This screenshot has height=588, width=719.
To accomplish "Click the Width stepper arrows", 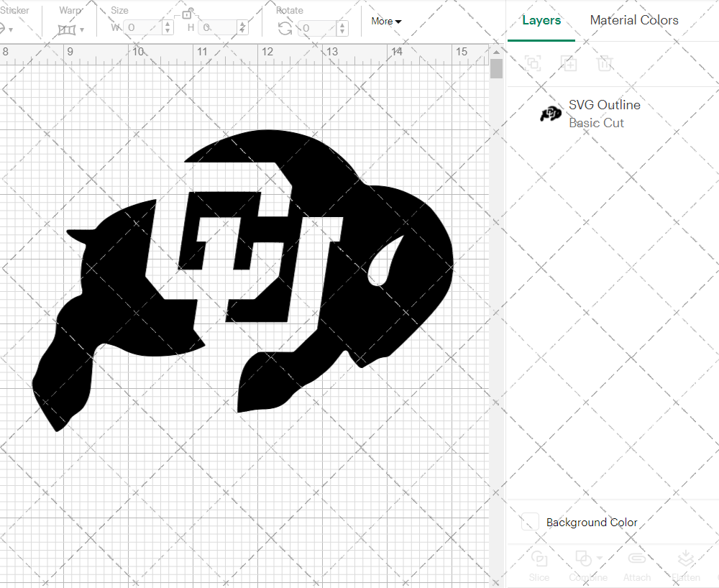I will coord(168,27).
